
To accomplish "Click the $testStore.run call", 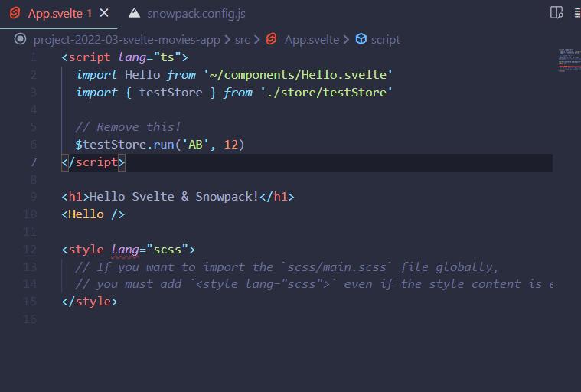I will click(160, 145).
